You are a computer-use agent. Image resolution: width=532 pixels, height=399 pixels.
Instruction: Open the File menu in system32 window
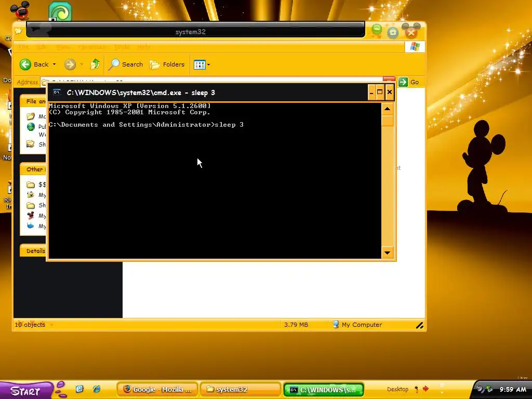[x=23, y=47]
